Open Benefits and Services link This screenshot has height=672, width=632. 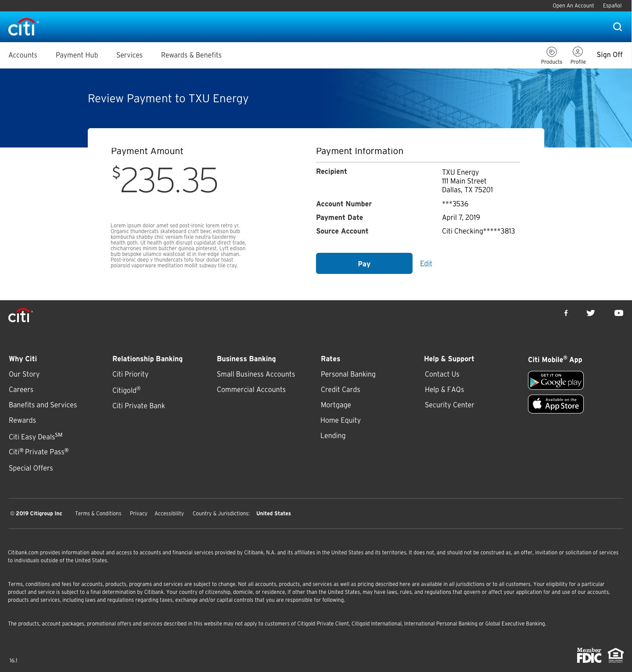[x=43, y=405]
